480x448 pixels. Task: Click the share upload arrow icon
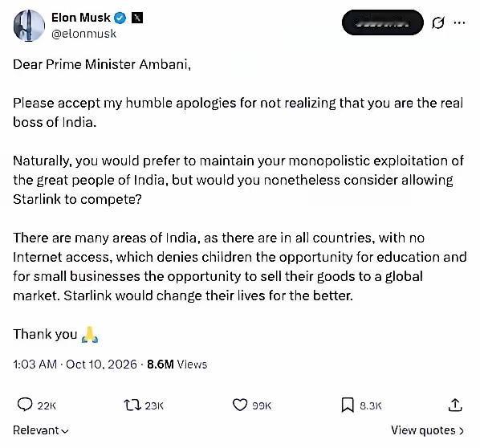click(x=455, y=405)
